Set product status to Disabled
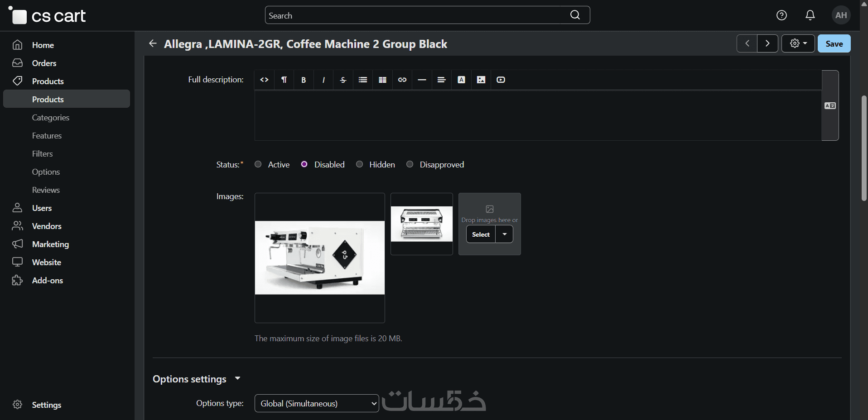 tap(304, 164)
